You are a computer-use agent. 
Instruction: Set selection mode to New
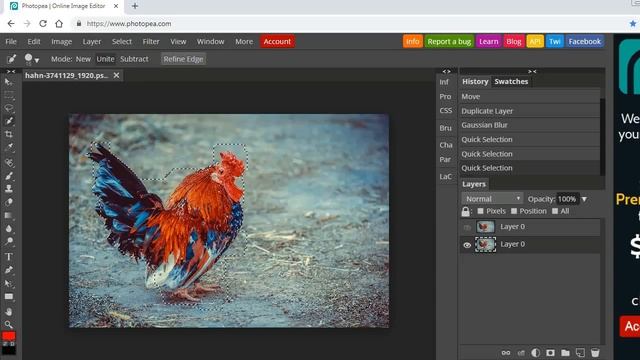(83, 59)
